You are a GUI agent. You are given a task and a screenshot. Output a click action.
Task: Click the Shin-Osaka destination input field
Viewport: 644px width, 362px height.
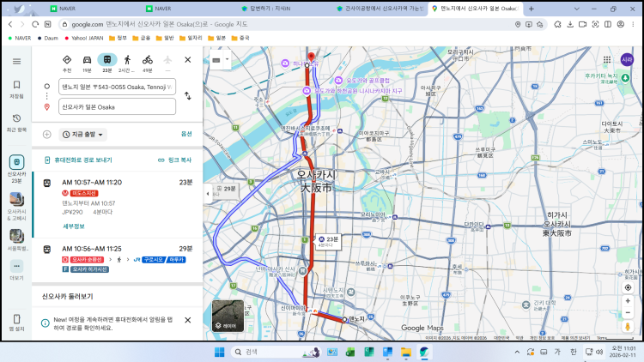coord(116,106)
